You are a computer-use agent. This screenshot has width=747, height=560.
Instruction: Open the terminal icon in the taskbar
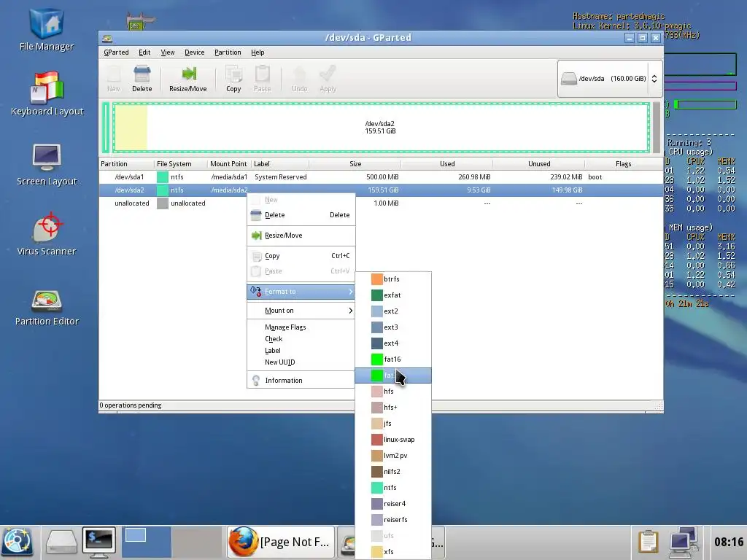(x=98, y=542)
